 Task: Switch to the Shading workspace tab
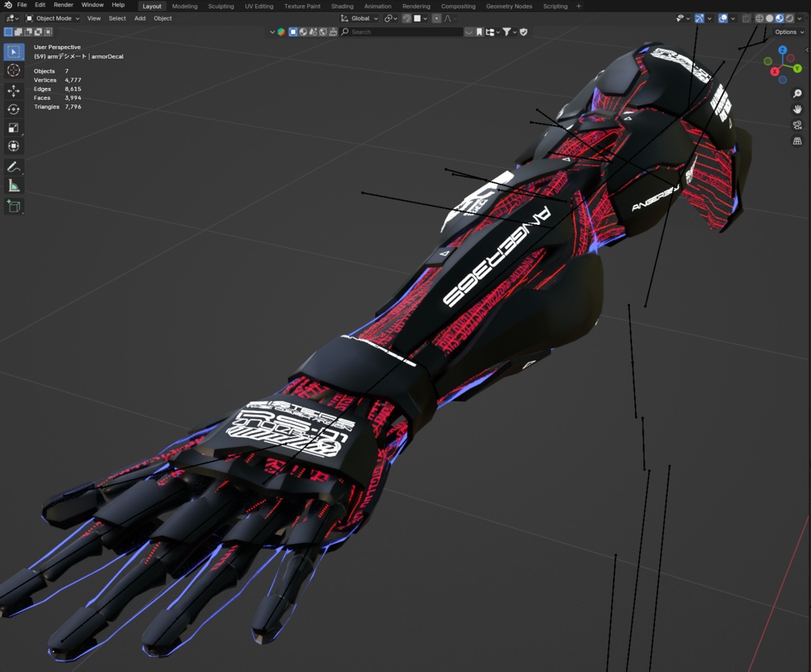click(342, 6)
